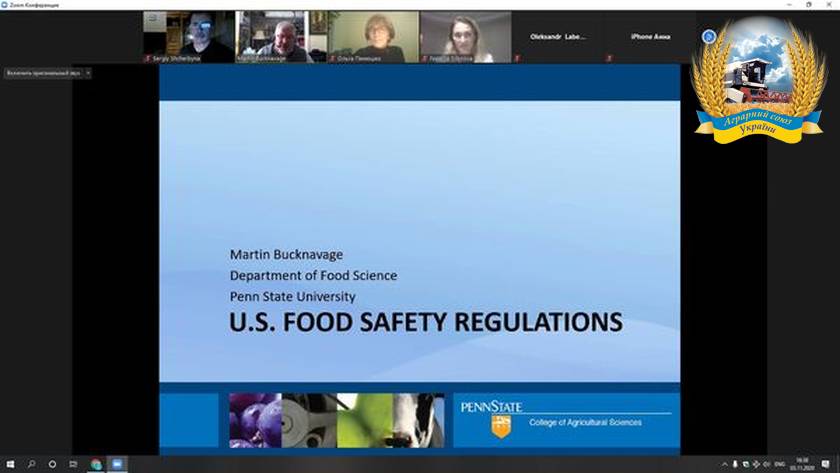Screen dimensions: 840x473
Task: Click the Martin Bucknavage text on slide
Action: point(286,254)
